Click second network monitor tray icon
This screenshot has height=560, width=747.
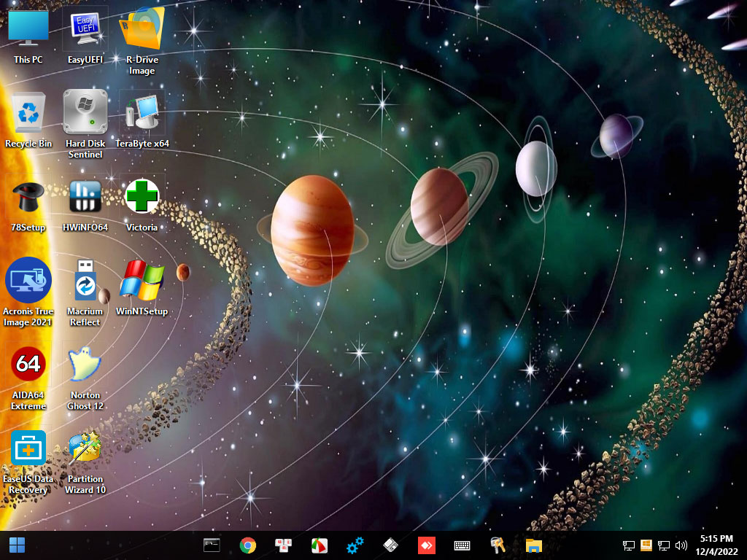click(x=664, y=545)
